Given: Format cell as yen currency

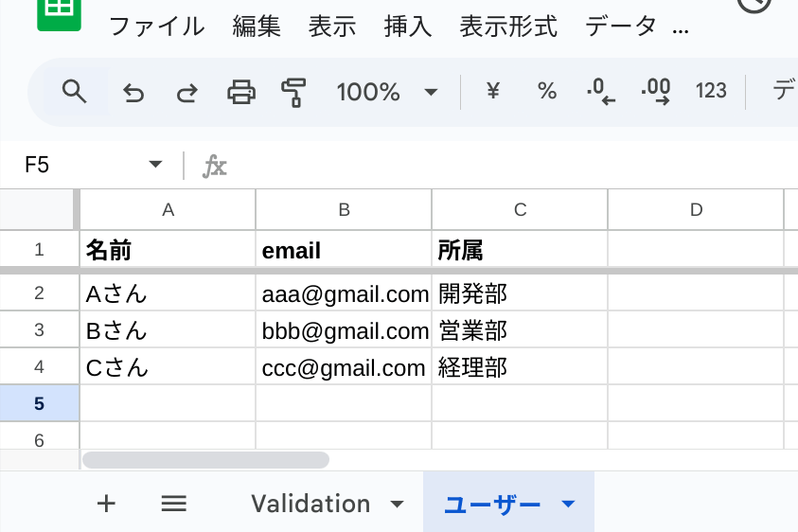Looking at the screenshot, I should click(x=492, y=91).
